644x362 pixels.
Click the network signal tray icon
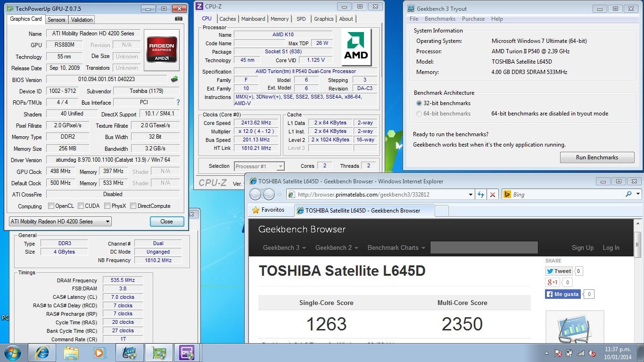click(x=580, y=353)
